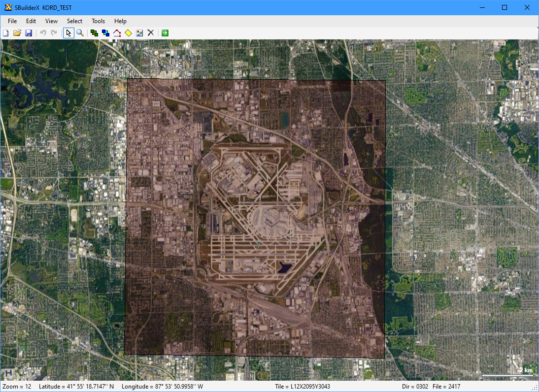Open the Help menu
Viewport: 539px width, 392px height.
120,21
